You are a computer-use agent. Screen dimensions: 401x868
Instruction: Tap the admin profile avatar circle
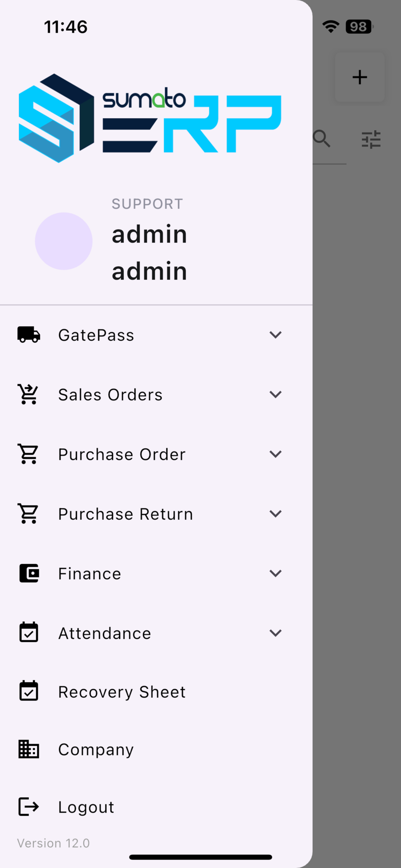(64, 241)
